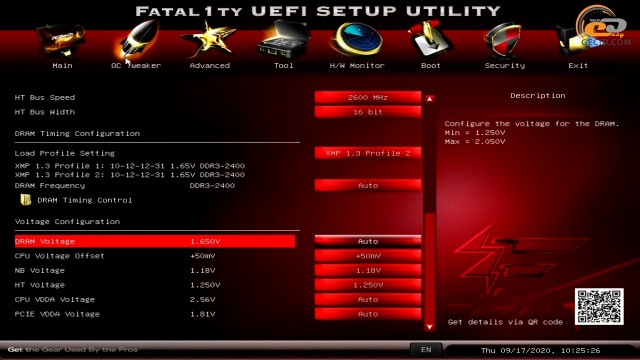This screenshot has height=360, width=640.
Task: Select the HT Bus Width row
Action: 155,112
